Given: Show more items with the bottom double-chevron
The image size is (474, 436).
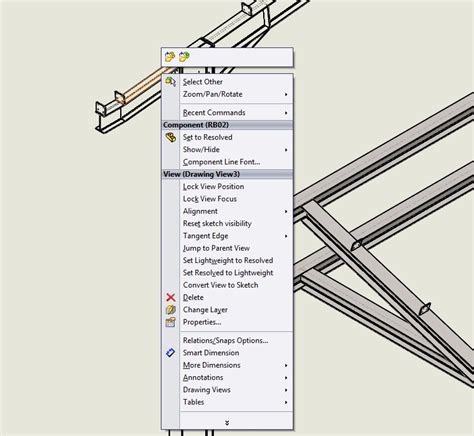Looking at the screenshot, I should click(x=227, y=423).
